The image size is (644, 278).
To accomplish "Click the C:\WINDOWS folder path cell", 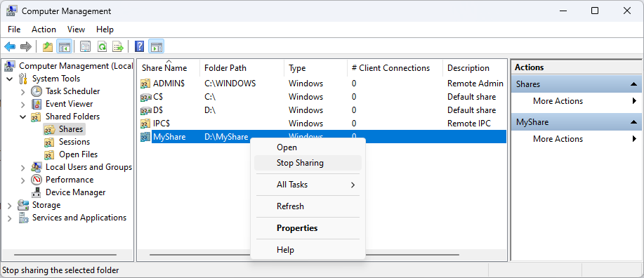I will (230, 84).
